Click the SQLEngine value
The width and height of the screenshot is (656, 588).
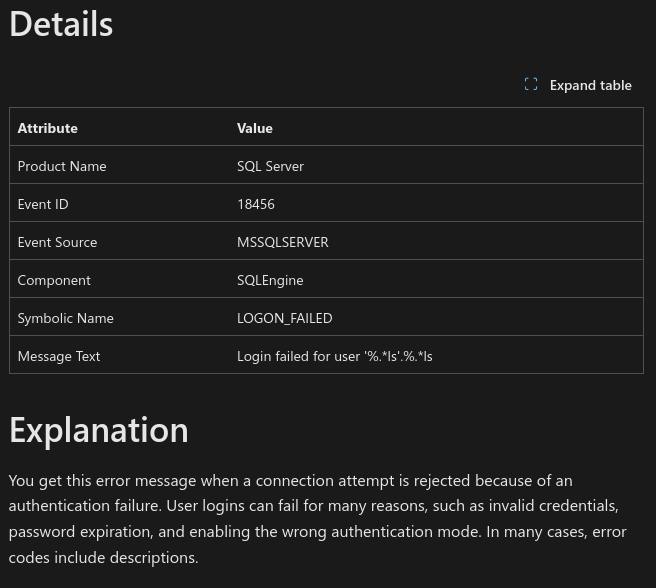coord(270,280)
